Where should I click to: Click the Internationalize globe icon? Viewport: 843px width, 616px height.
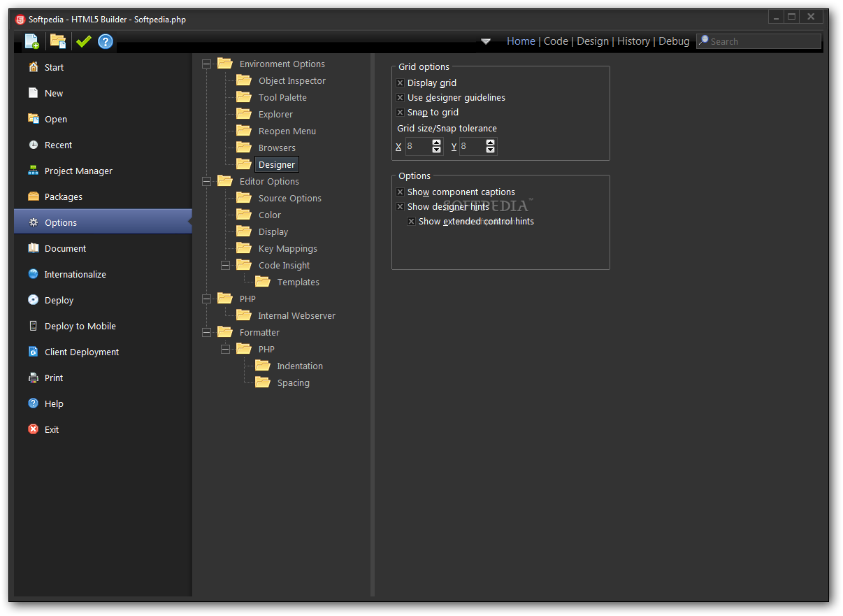pyautogui.click(x=33, y=274)
